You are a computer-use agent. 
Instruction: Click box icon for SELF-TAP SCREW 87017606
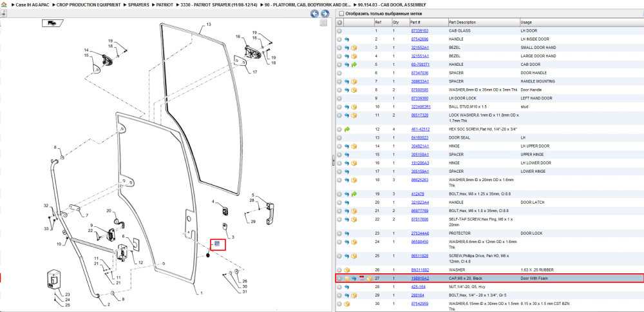click(354, 220)
